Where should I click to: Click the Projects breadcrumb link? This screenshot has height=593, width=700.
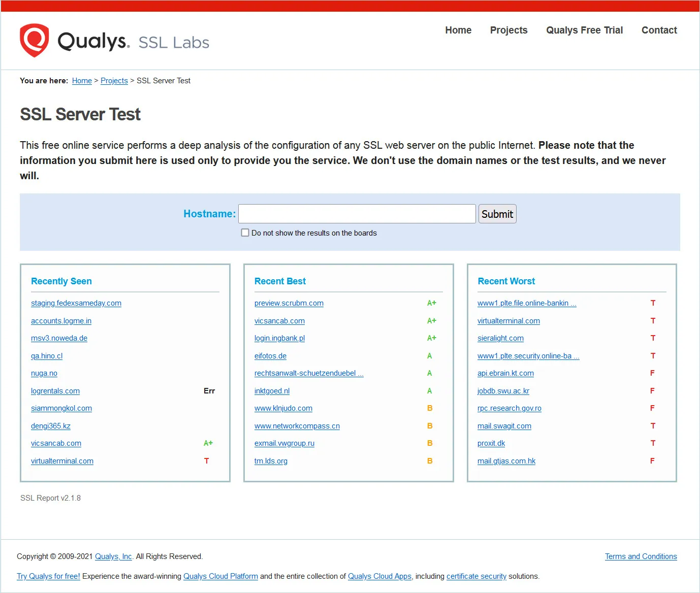pyautogui.click(x=114, y=81)
